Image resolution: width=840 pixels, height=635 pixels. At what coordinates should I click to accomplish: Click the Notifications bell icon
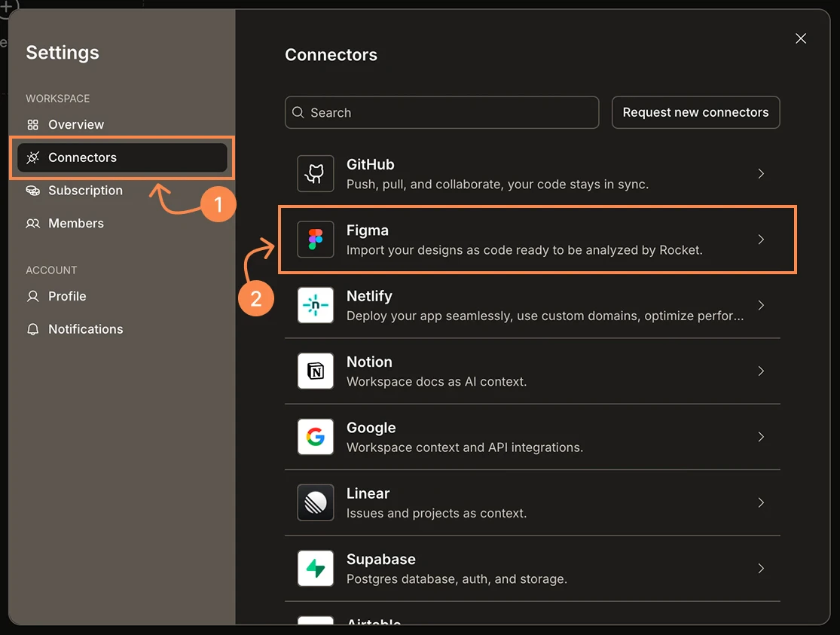tap(33, 329)
